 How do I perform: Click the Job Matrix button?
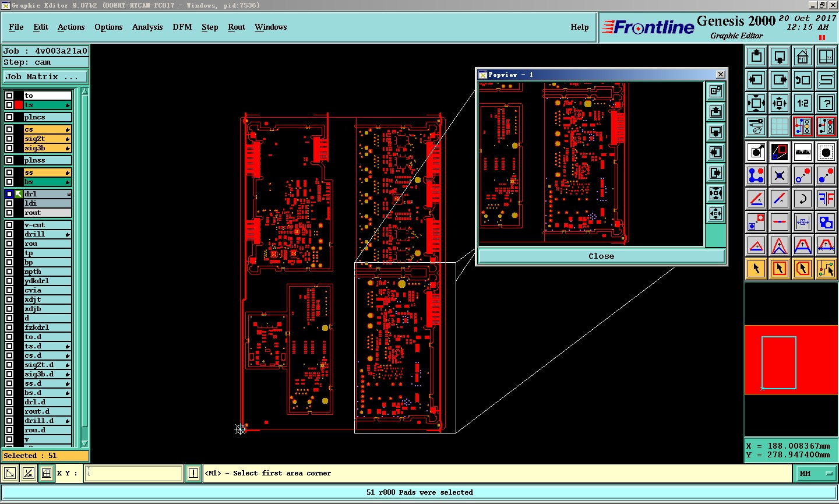(x=45, y=76)
